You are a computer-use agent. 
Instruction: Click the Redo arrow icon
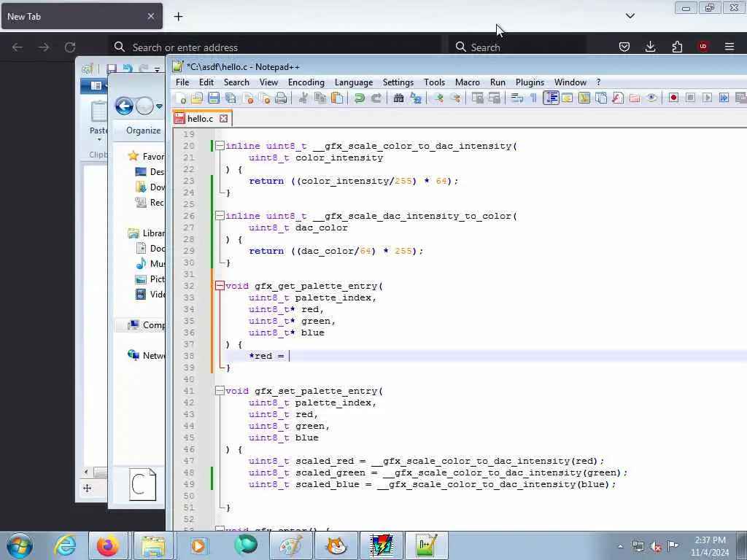[376, 98]
